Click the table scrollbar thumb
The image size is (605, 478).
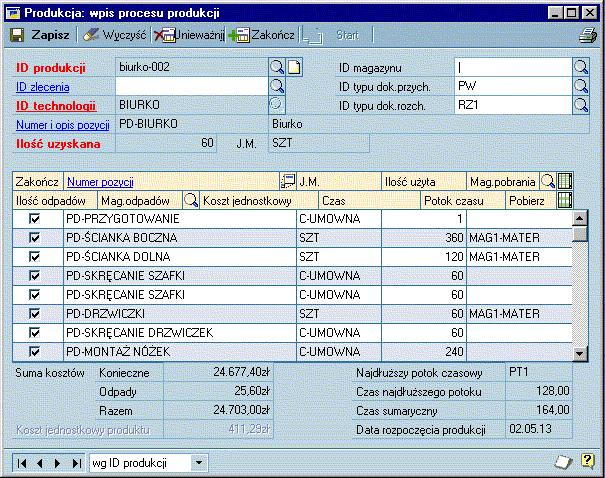pos(580,234)
